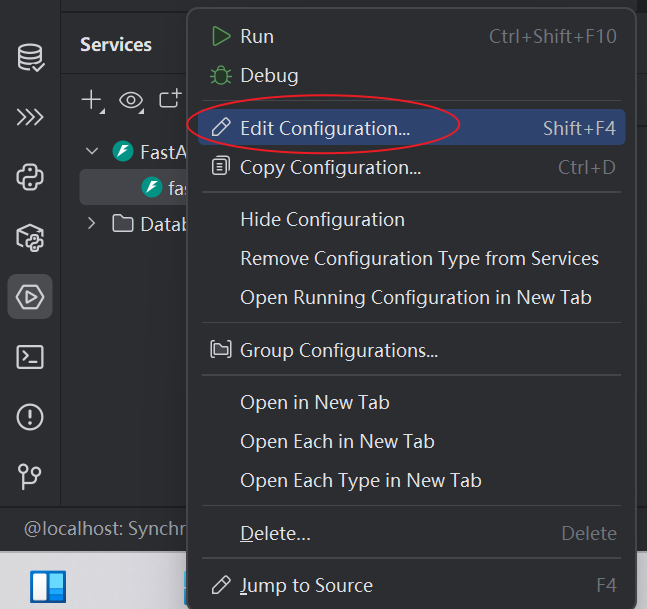The width and height of the screenshot is (647, 609).
Task: Open the Windows taskbar widgets icon
Action: (48, 586)
